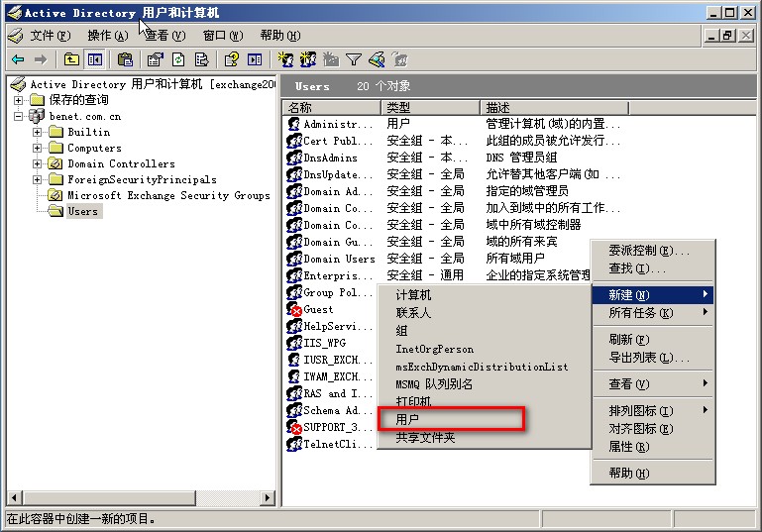This screenshot has height=532, width=762.
Task: Open 窗口(W) menu
Action: [x=223, y=36]
